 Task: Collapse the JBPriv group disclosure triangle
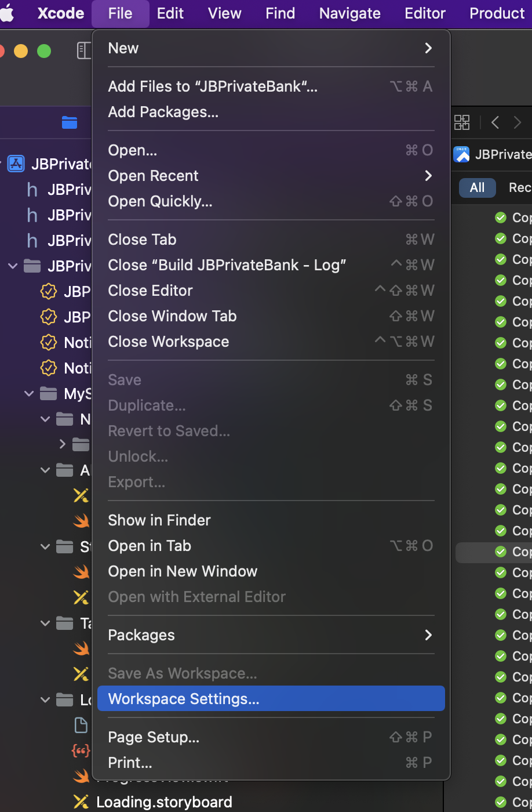pos(13,266)
